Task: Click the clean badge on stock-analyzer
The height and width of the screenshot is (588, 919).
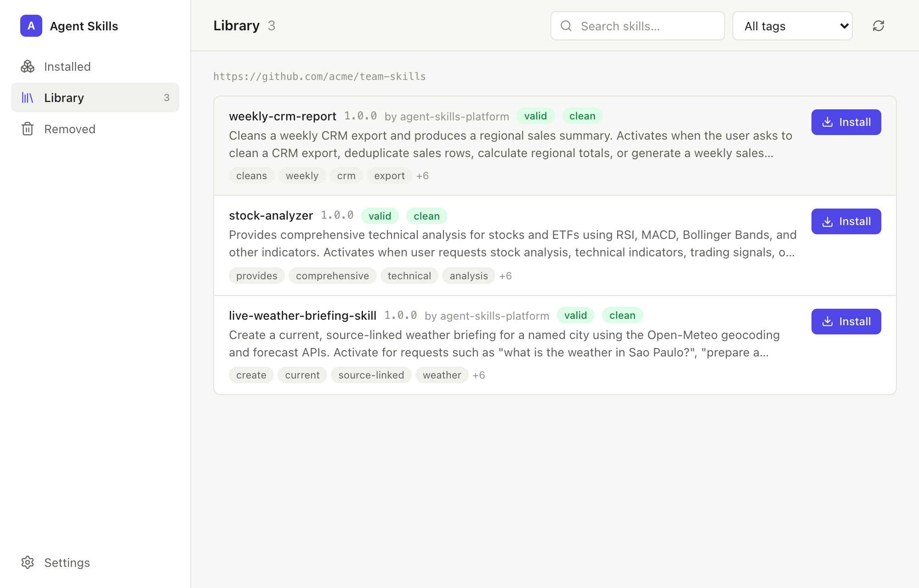Action: click(427, 216)
